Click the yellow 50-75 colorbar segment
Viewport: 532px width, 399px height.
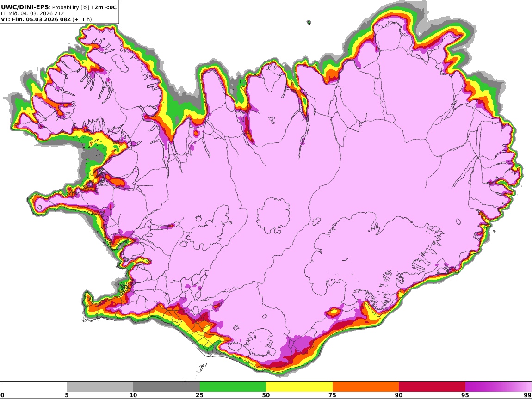(x=299, y=387)
